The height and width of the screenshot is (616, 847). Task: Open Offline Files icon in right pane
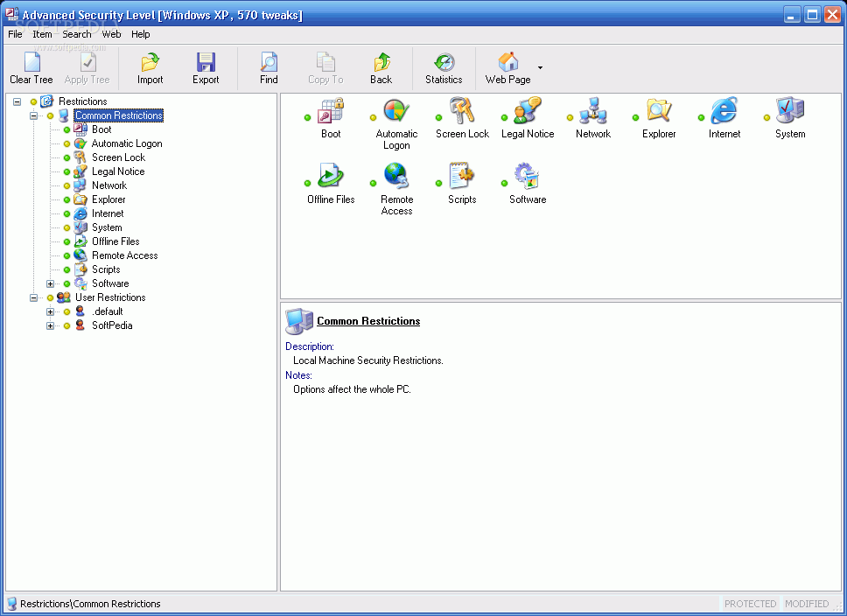tap(330, 176)
